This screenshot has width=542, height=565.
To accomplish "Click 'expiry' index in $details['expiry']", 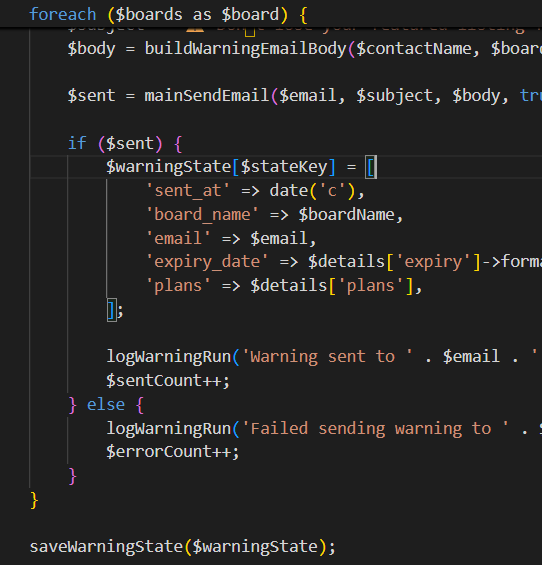I will 433,262.
